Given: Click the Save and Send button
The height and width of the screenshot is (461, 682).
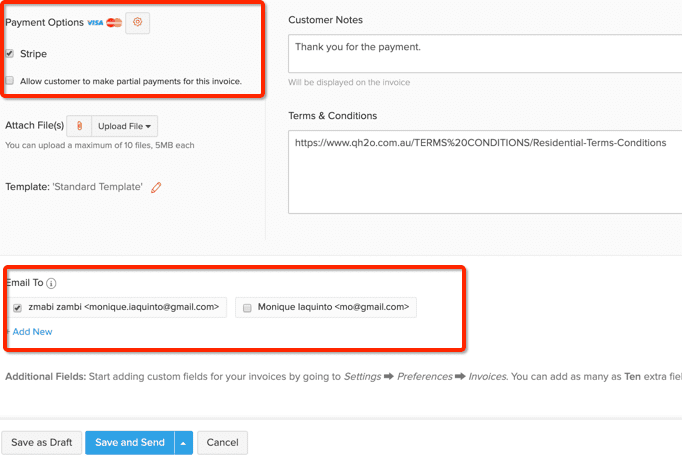Looking at the screenshot, I should pyautogui.click(x=130, y=443).
